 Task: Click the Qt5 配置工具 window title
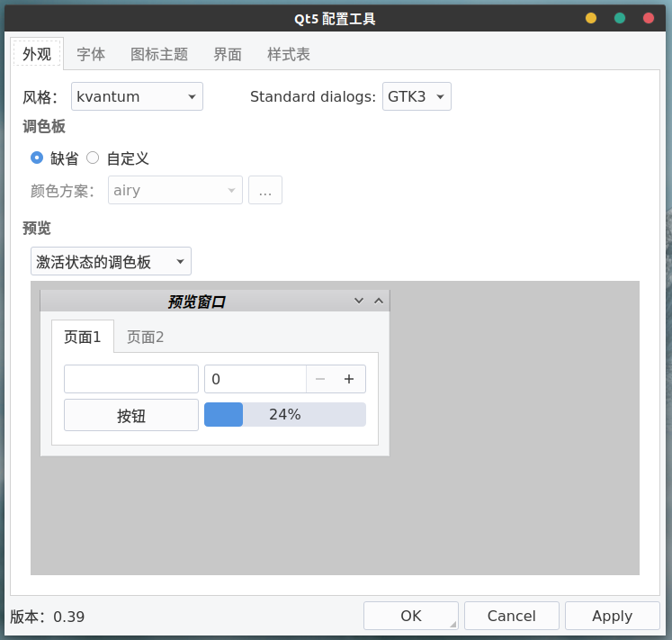click(x=335, y=19)
